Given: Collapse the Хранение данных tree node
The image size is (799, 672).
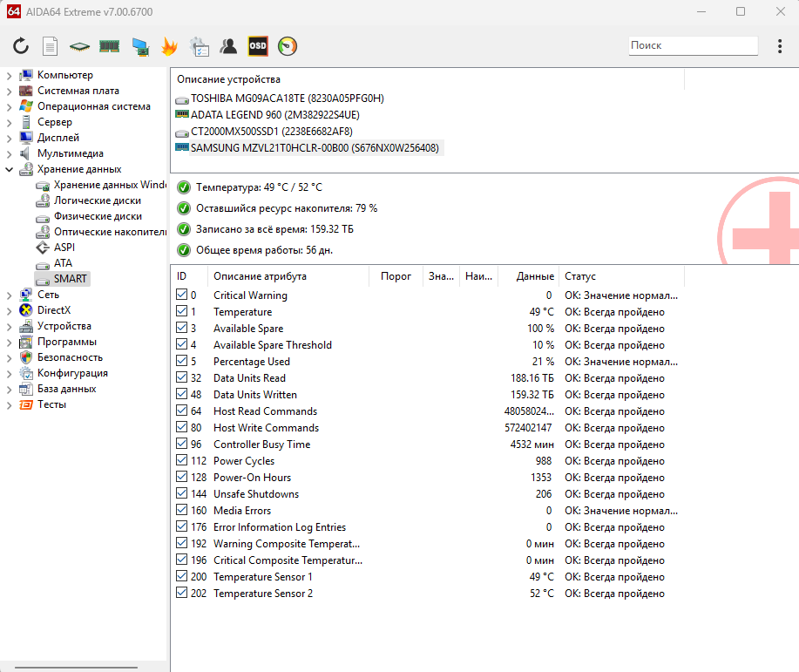Looking at the screenshot, I should point(9,169).
